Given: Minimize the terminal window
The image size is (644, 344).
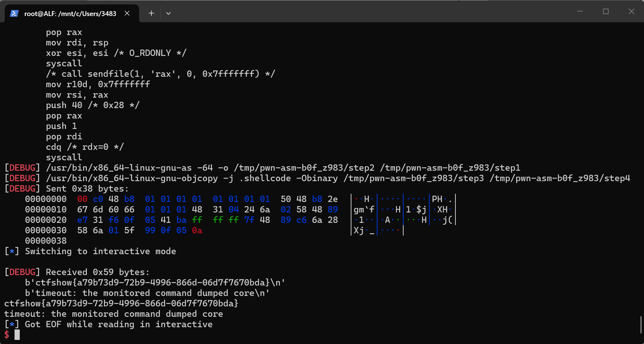Looking at the screenshot, I should tap(580, 12).
